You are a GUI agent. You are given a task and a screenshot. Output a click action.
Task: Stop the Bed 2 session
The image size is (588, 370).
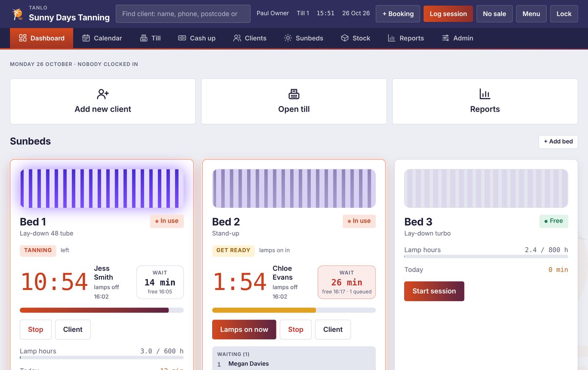point(296,330)
